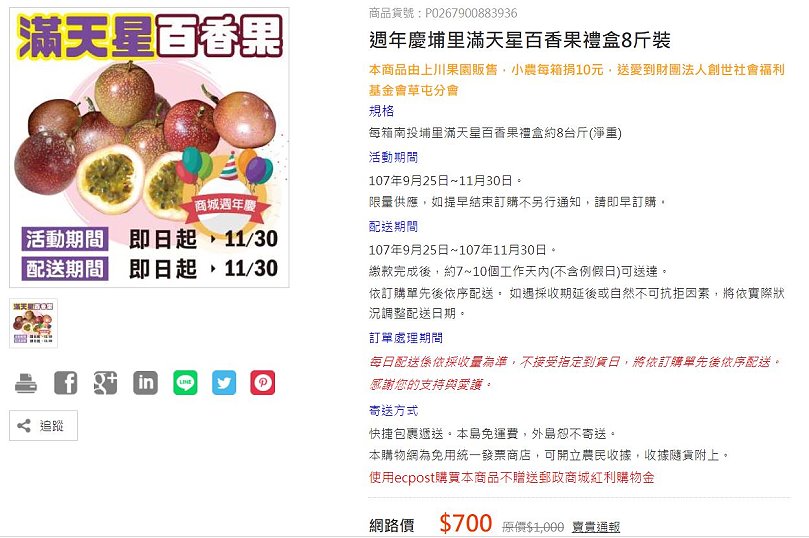This screenshot has width=809, height=538.
Task: Select the 規格 section heading
Action: point(381,111)
